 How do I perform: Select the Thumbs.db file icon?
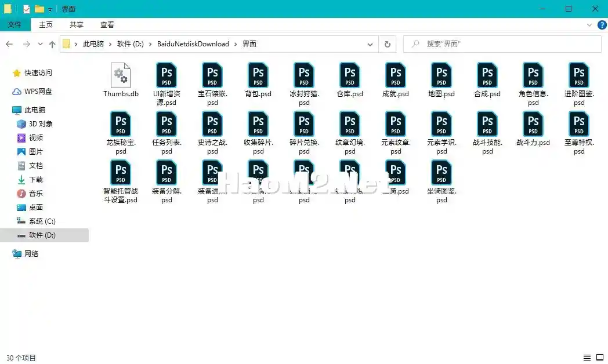pos(121,75)
